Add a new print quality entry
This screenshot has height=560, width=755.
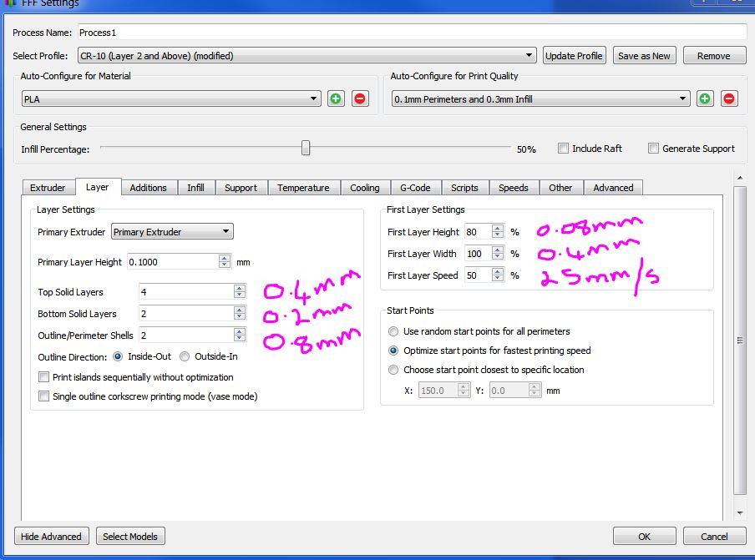pos(705,98)
